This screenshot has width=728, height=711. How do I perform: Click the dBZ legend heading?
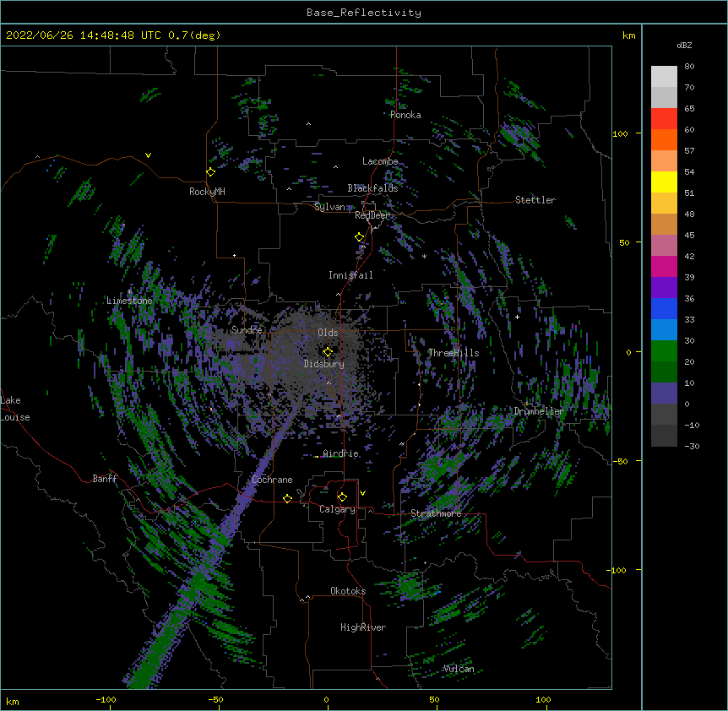[x=684, y=46]
